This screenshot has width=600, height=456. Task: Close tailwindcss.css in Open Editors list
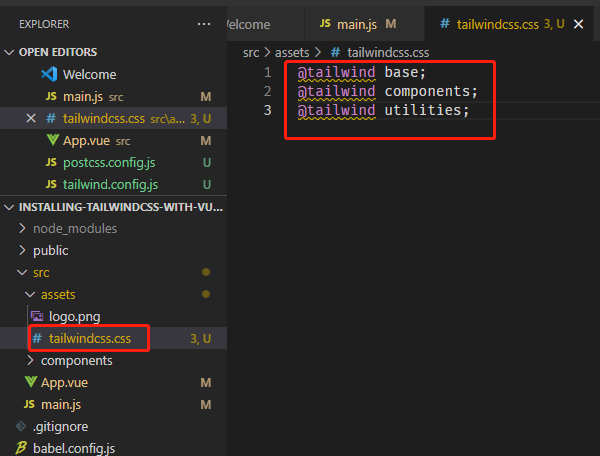pos(31,119)
